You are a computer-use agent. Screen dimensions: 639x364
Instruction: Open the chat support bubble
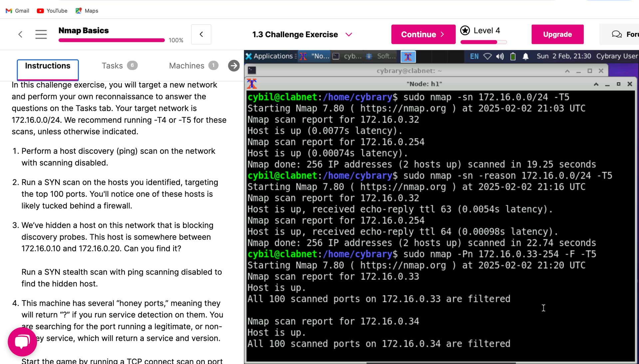pyautogui.click(x=22, y=342)
